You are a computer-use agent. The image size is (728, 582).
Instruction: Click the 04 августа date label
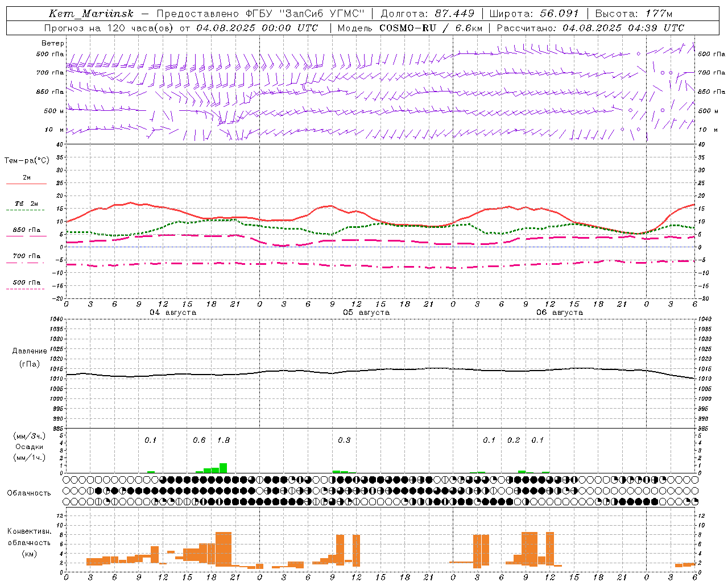173,313
